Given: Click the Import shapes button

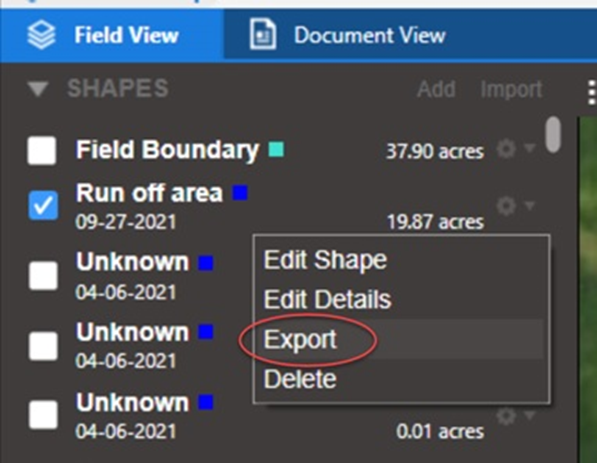Looking at the screenshot, I should [511, 89].
